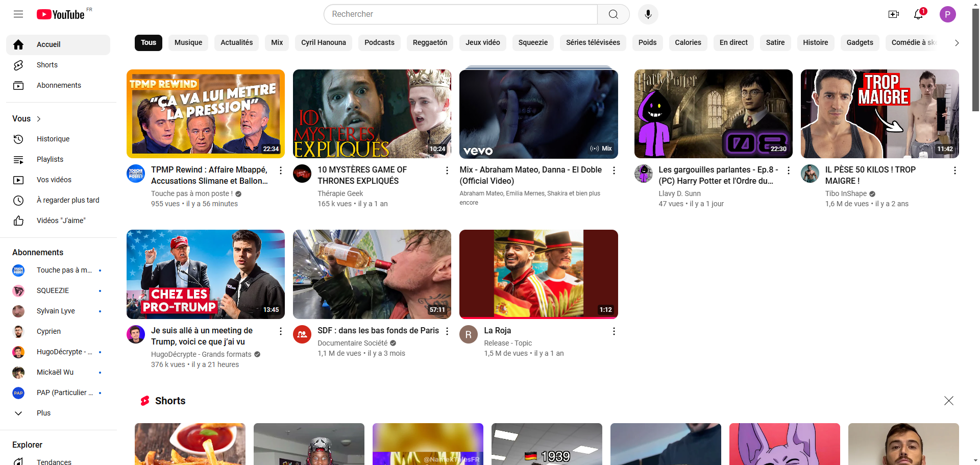980x465 pixels.
Task: Open options for 10 Mystères Game of Thrones
Action: pyautogui.click(x=447, y=170)
